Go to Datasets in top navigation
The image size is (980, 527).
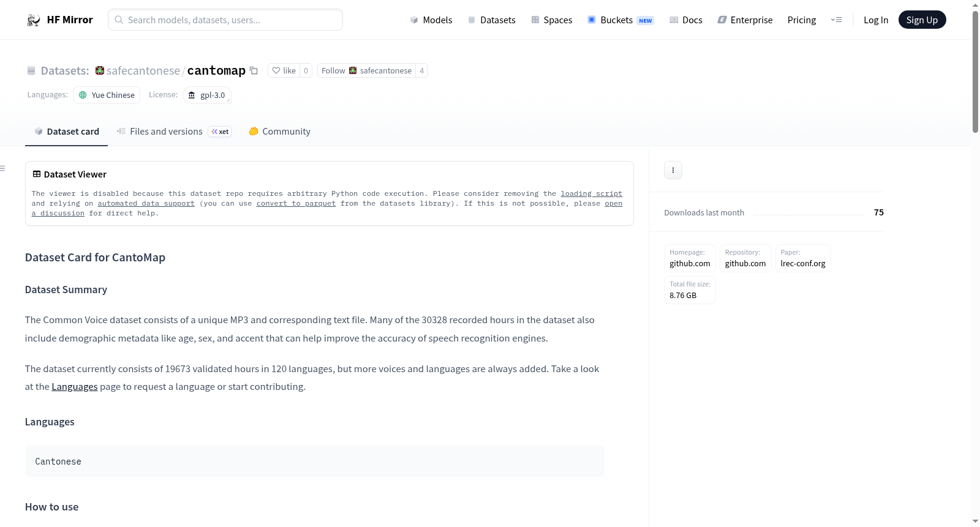[492, 20]
